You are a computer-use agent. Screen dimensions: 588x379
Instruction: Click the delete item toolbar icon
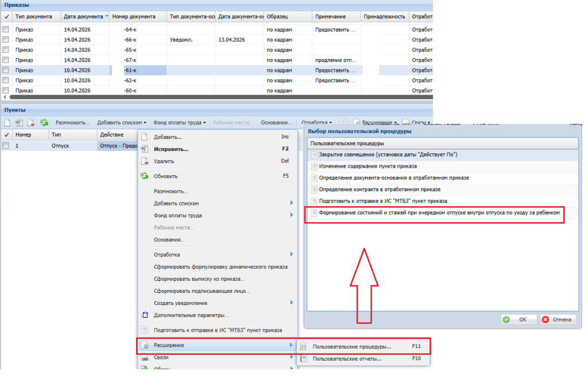point(31,122)
